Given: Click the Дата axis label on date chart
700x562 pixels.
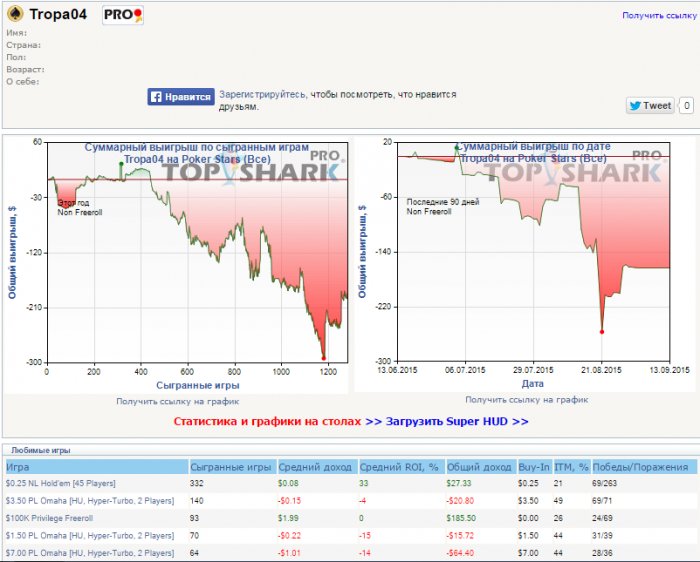Looking at the screenshot, I should 533,383.
